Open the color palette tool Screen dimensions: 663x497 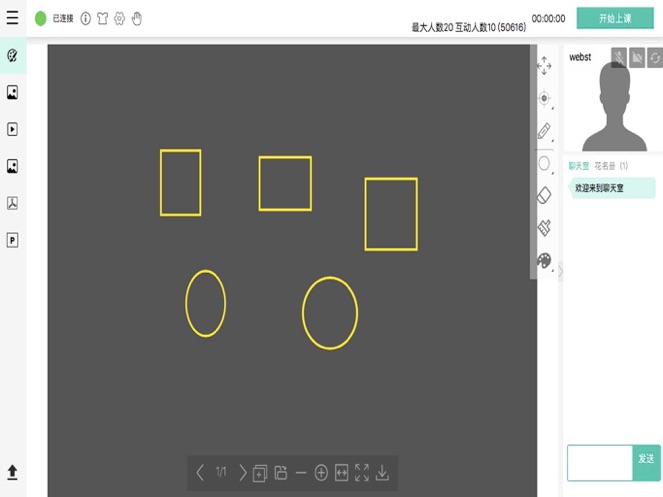pyautogui.click(x=545, y=261)
